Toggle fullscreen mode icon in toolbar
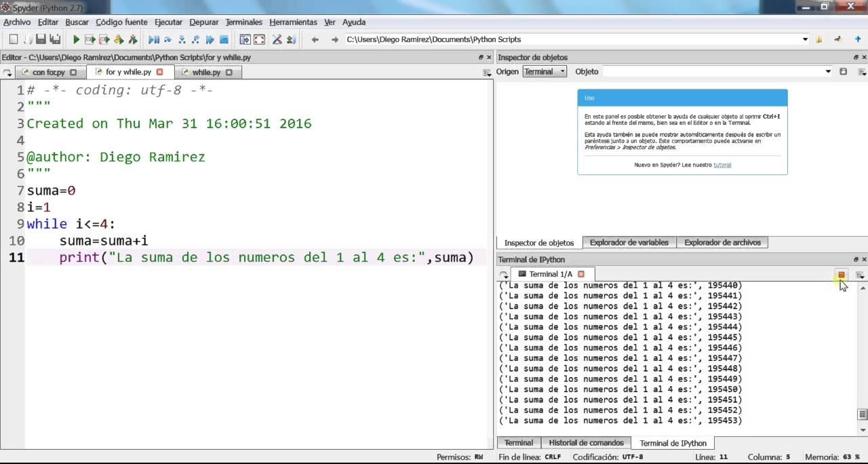868x464 pixels. pyautogui.click(x=259, y=39)
